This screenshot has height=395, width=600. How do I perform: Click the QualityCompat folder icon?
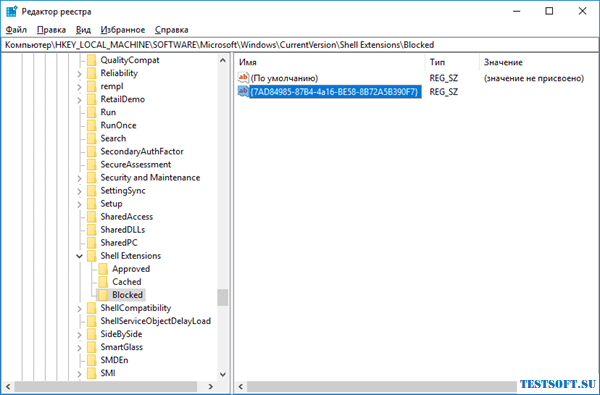pos(91,60)
